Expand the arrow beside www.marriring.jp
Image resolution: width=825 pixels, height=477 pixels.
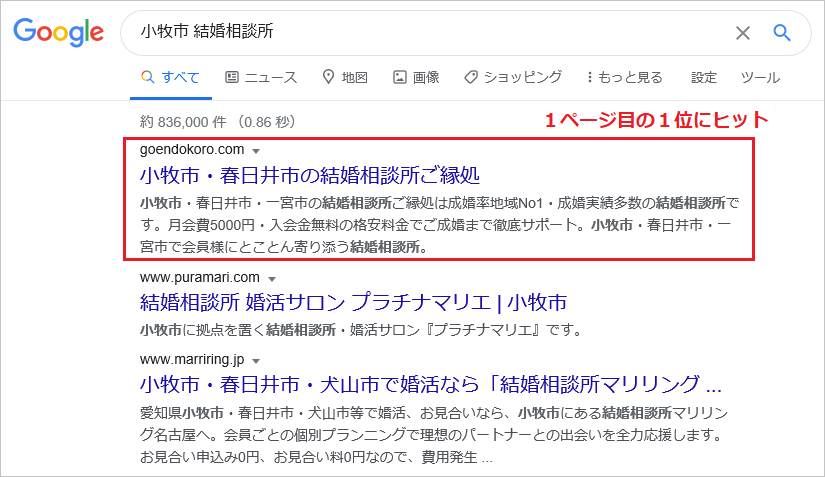pyautogui.click(x=256, y=361)
